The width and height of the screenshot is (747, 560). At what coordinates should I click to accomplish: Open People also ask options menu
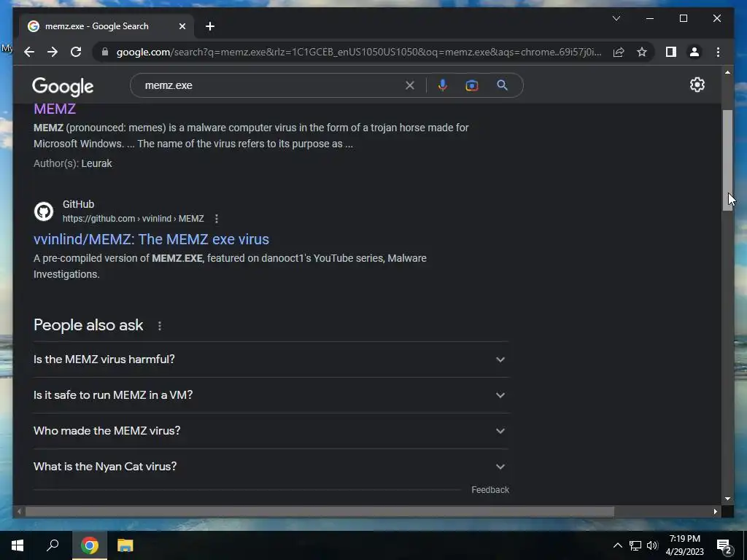click(160, 326)
